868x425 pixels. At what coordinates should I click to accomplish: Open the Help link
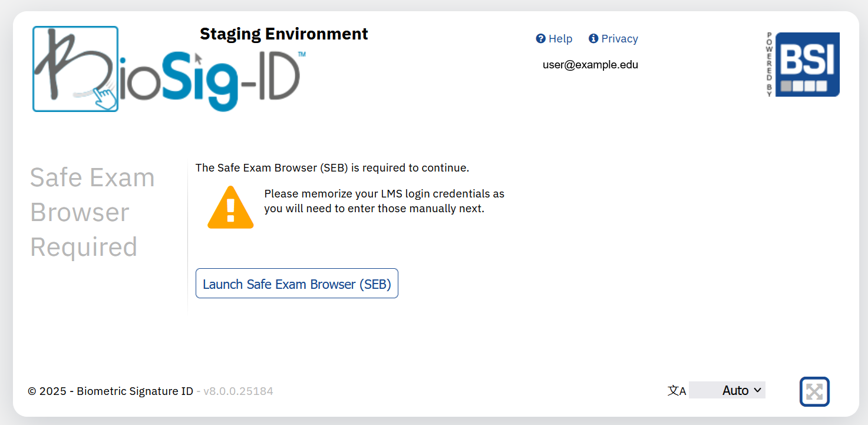click(x=554, y=39)
